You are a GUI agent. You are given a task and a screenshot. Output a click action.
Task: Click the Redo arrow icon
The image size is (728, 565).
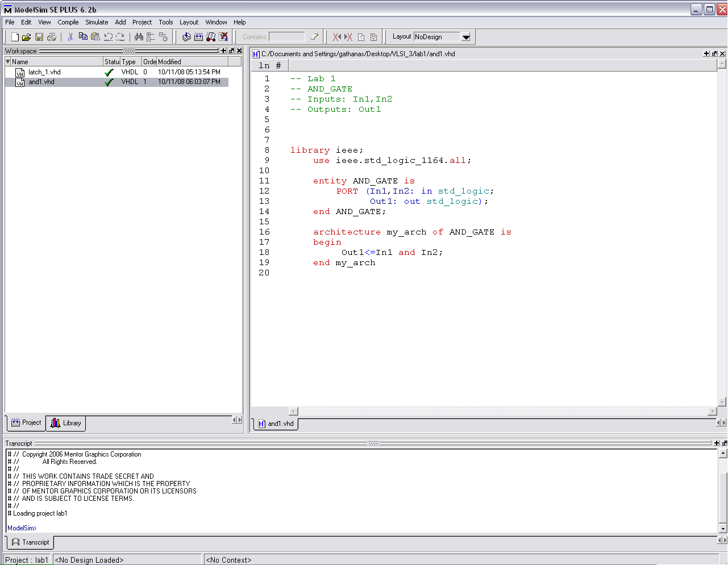tap(120, 37)
